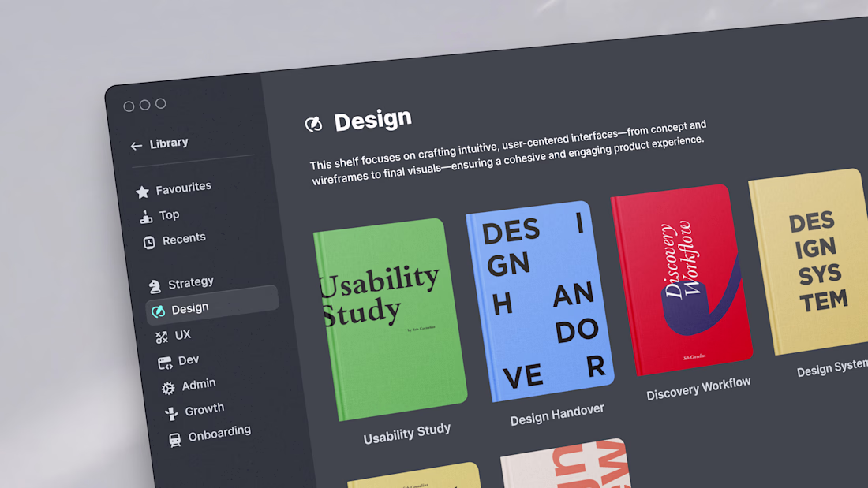Click the third window control circle

pyautogui.click(x=160, y=103)
